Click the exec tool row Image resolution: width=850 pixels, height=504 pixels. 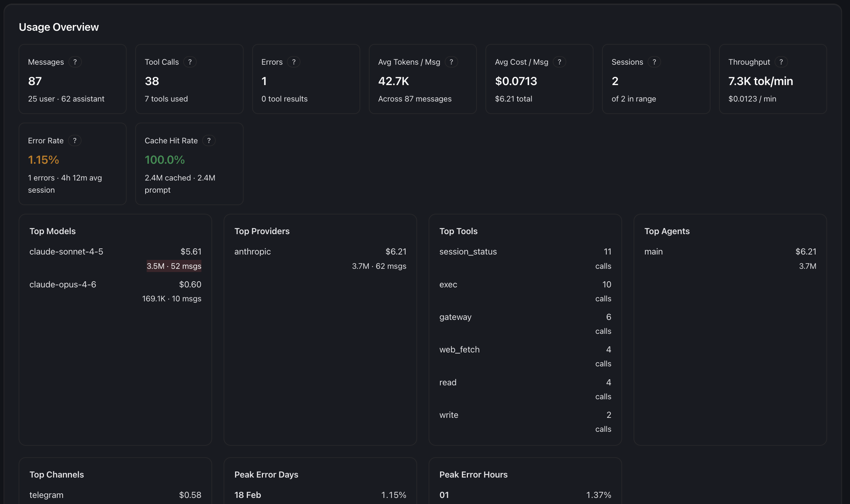(x=448, y=285)
